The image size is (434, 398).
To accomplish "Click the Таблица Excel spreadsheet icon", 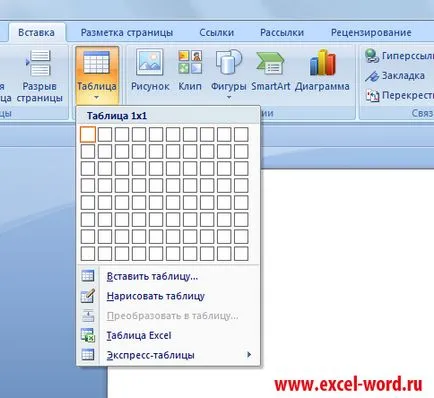I will (88, 335).
